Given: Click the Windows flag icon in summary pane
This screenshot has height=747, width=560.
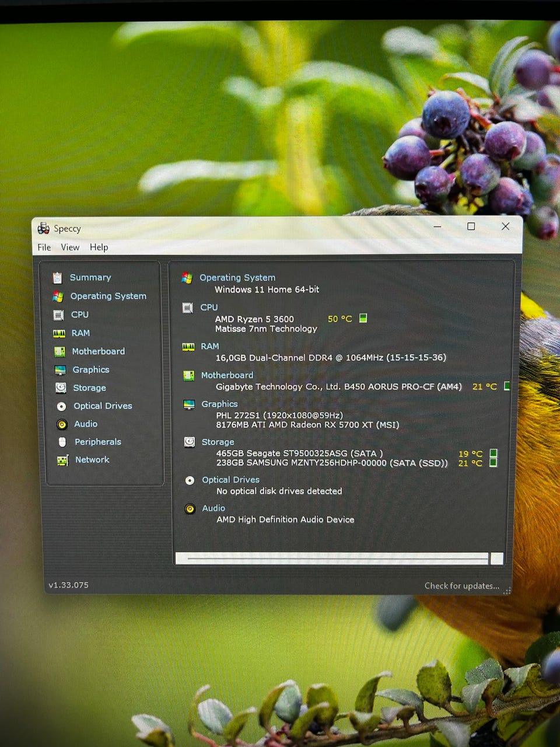Looking at the screenshot, I should (x=187, y=278).
